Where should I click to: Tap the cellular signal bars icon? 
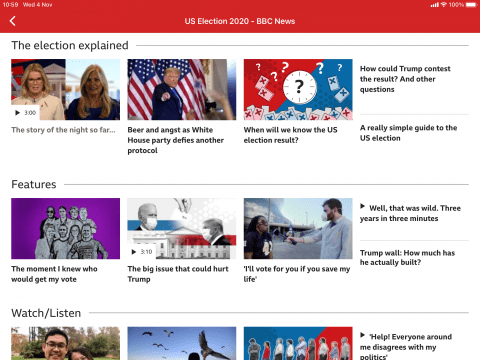click(434, 5)
